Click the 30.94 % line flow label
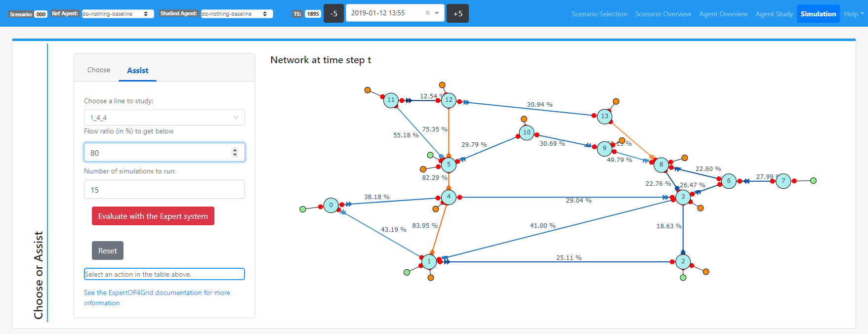Screen dimensions: 868x334 click(x=539, y=104)
